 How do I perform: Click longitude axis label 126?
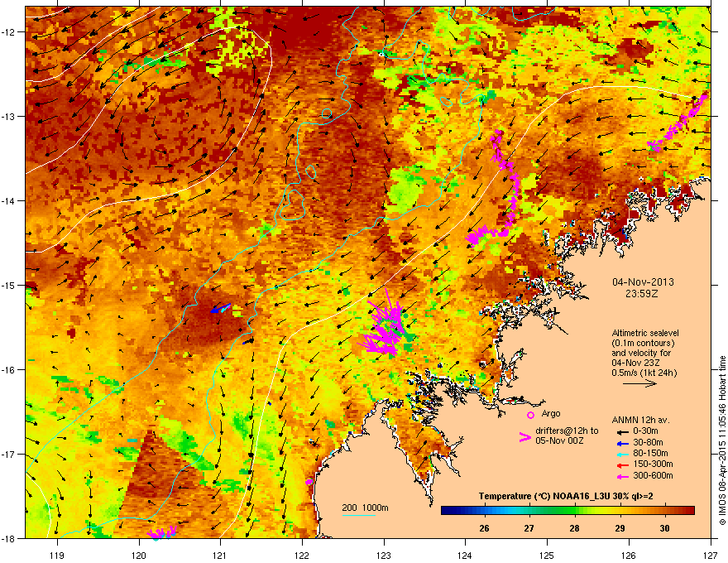pos(629,555)
